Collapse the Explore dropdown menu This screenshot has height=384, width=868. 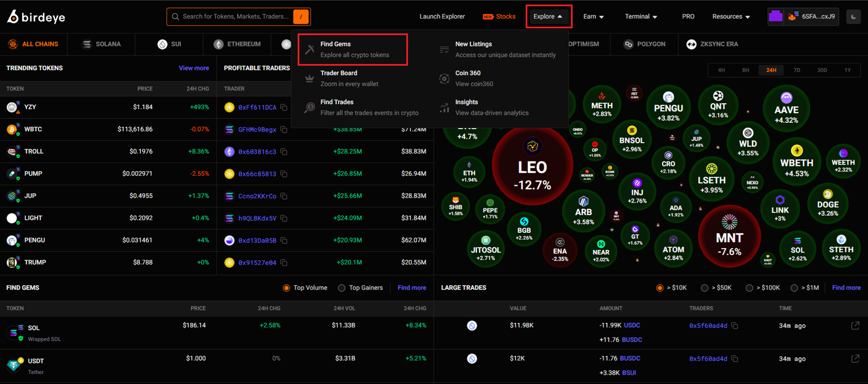point(548,16)
